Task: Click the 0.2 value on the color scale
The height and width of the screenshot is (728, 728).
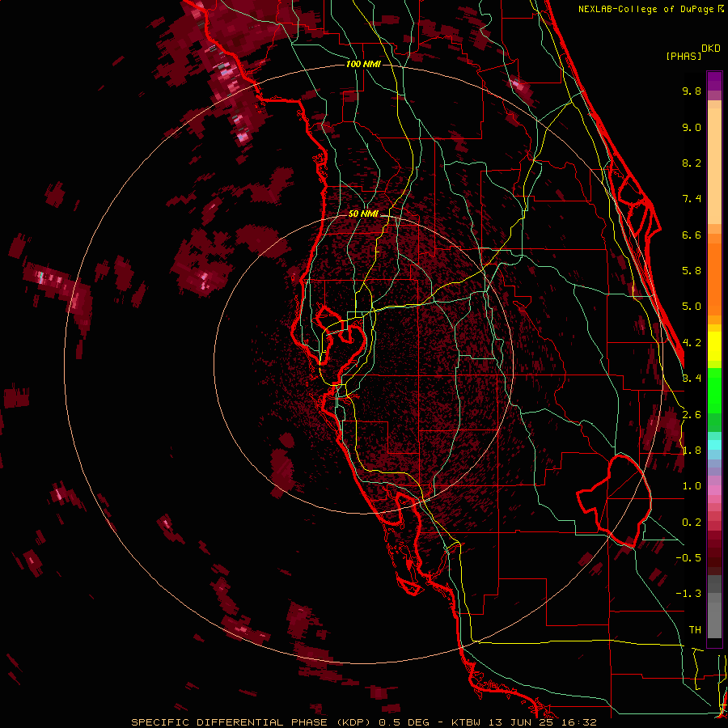Action: click(692, 523)
